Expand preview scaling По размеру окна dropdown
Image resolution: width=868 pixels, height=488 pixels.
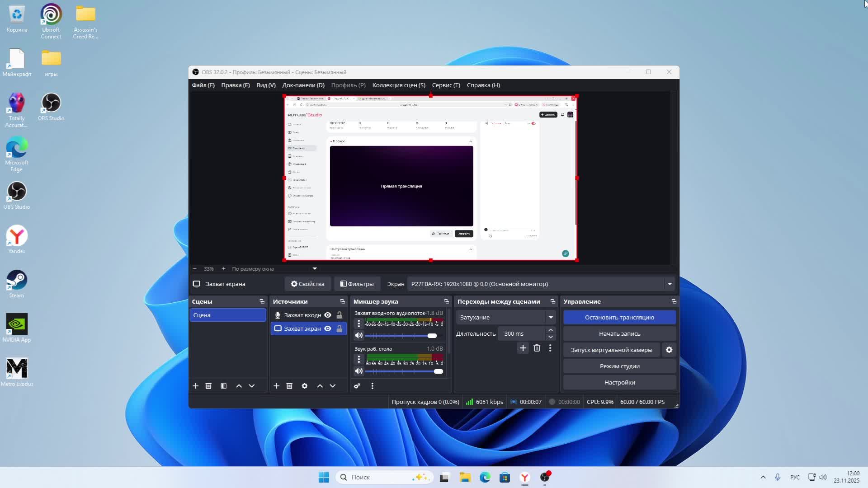click(x=315, y=269)
